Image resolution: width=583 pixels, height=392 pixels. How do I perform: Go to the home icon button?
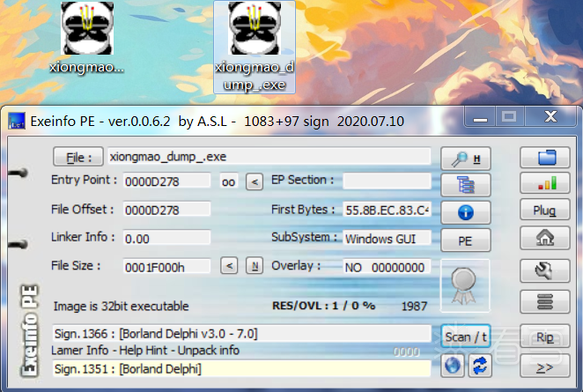[x=545, y=238]
